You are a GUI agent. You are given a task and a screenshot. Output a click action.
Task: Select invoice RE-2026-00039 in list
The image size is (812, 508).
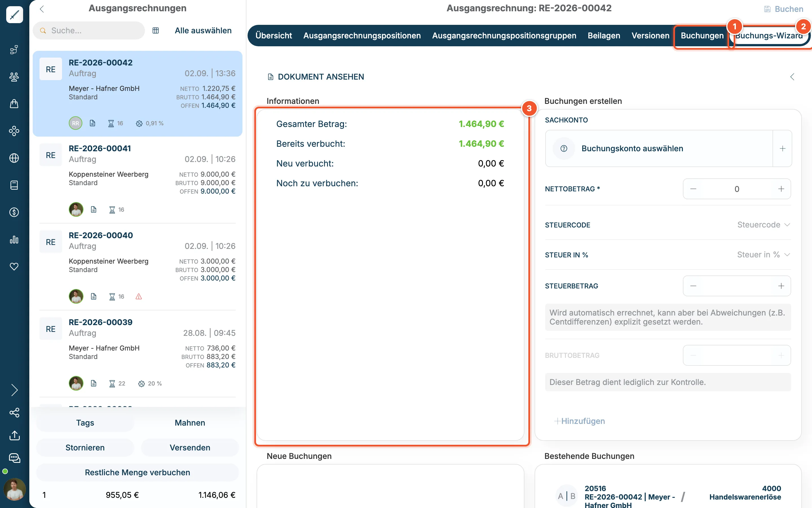tap(138, 354)
